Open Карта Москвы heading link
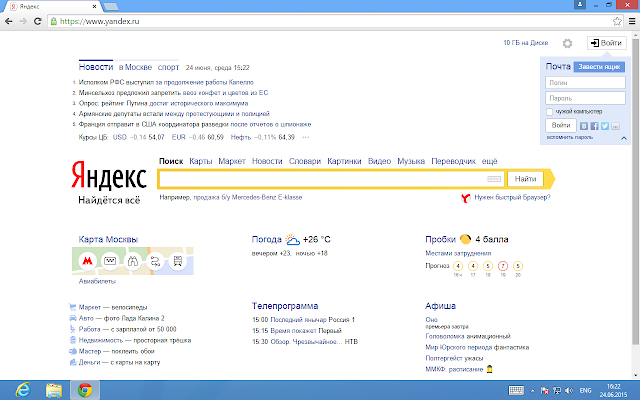 tap(108, 240)
